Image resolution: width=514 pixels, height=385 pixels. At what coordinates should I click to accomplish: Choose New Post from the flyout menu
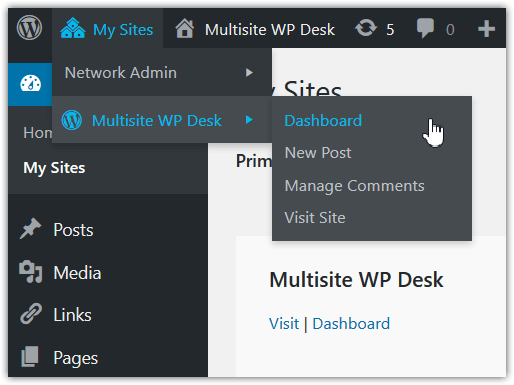(x=318, y=153)
